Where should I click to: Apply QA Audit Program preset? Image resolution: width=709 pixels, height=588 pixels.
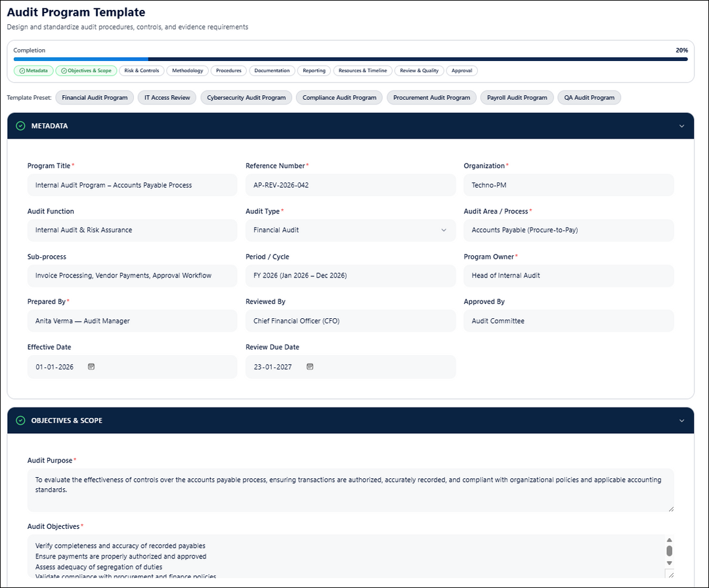(x=589, y=98)
